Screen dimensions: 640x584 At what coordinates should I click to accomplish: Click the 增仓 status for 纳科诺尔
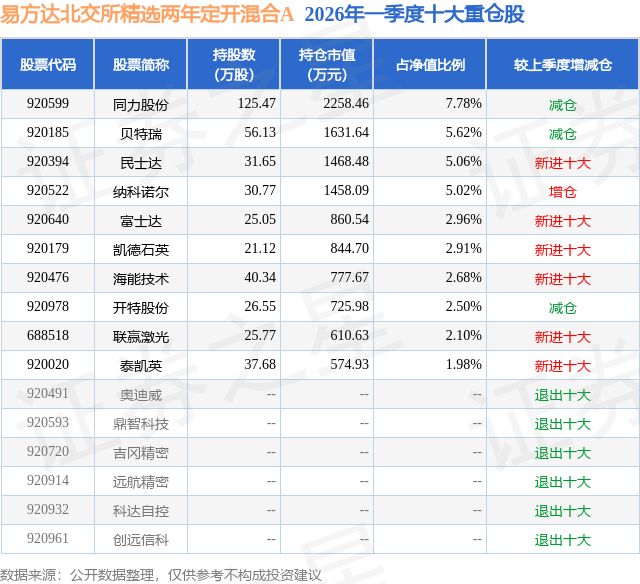pos(563,192)
